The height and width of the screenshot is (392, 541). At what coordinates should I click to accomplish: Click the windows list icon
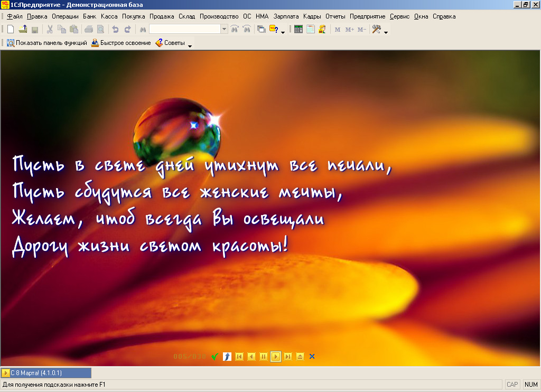pos(262,30)
